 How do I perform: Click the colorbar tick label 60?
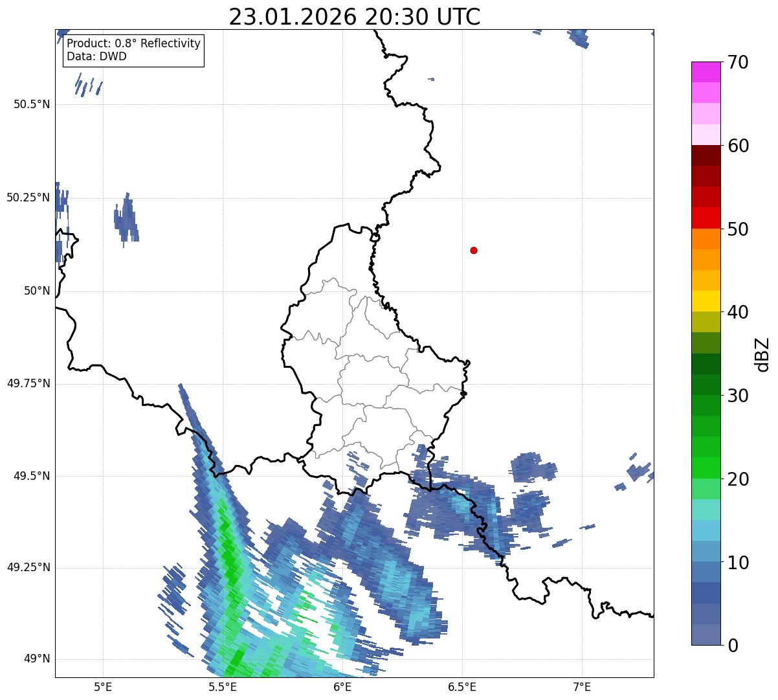[738, 146]
